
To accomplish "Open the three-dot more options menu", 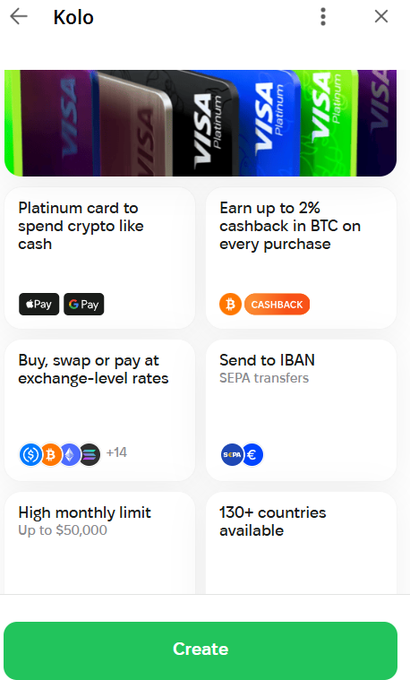I will point(323,17).
